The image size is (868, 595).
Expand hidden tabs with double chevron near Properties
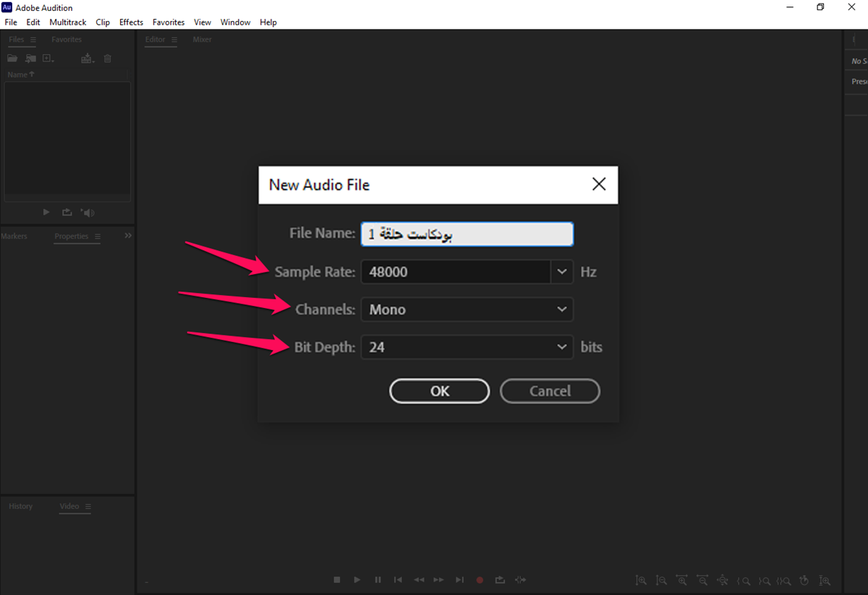coord(128,236)
